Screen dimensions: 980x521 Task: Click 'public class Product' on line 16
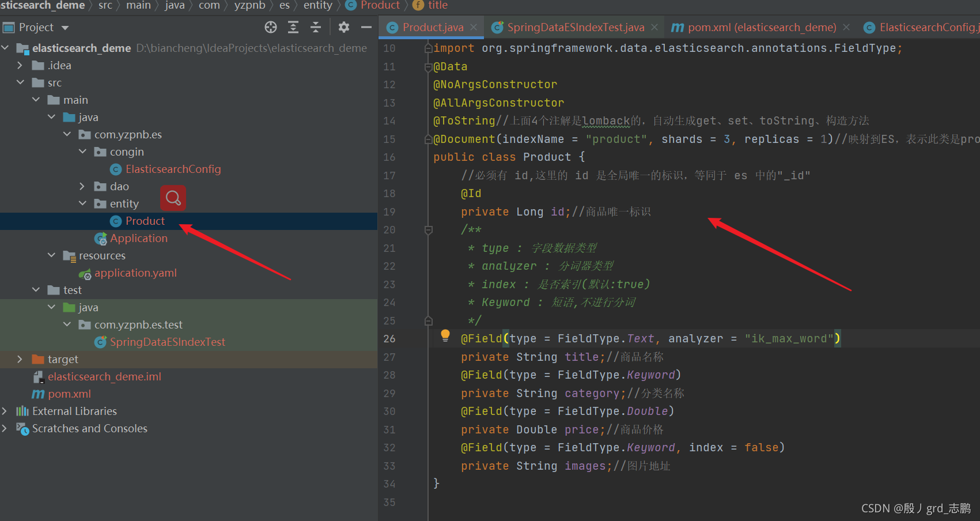click(502, 157)
